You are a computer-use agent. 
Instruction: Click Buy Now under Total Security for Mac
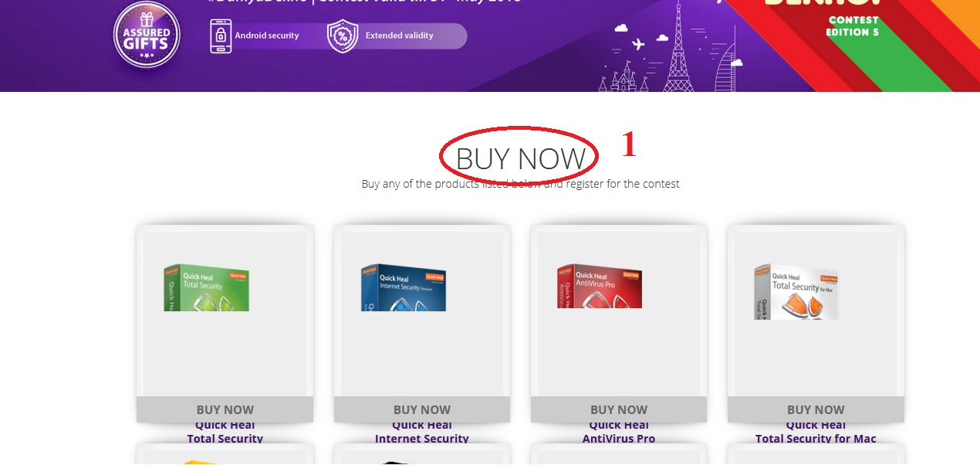816,409
